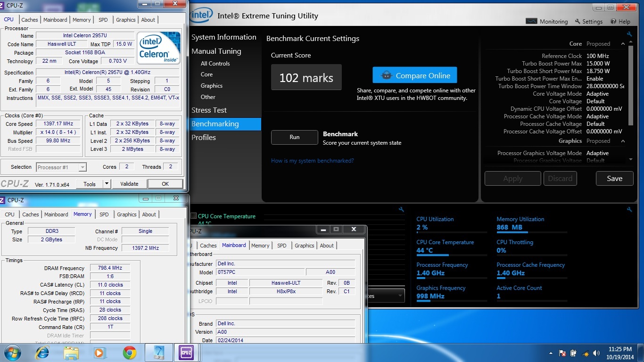Click the Apply button in XTU
Screen dimensions: 644x362
(513, 179)
